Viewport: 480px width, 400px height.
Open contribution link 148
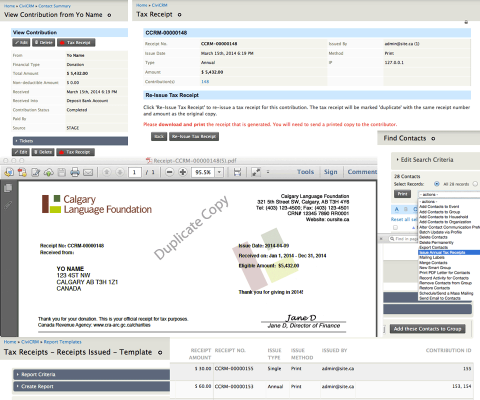pyautogui.click(x=205, y=82)
